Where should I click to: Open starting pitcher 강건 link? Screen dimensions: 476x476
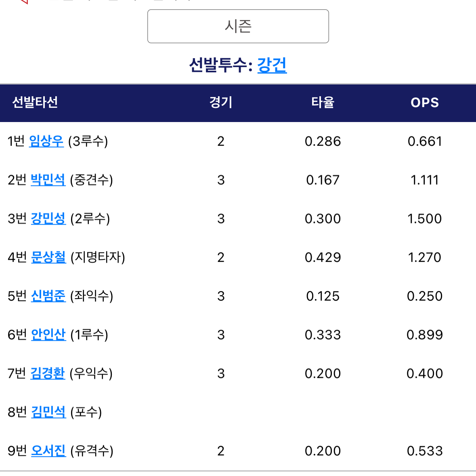tap(272, 65)
